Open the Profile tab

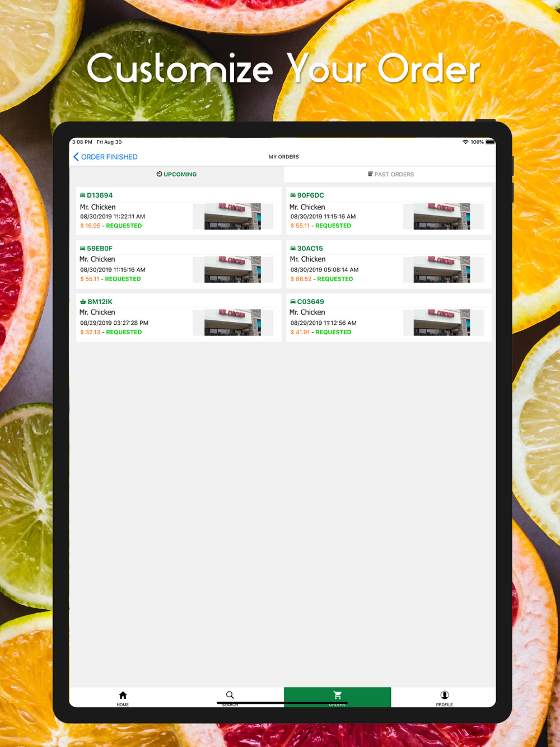point(444,698)
